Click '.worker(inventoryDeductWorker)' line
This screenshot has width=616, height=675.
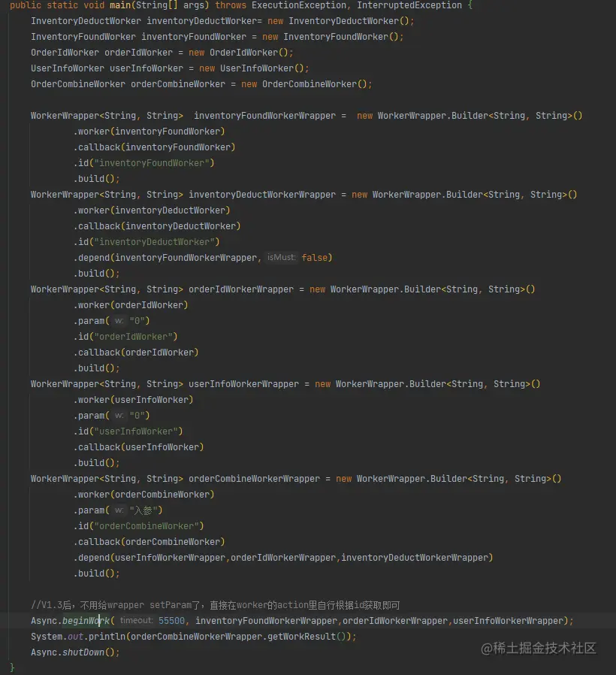[x=152, y=210]
